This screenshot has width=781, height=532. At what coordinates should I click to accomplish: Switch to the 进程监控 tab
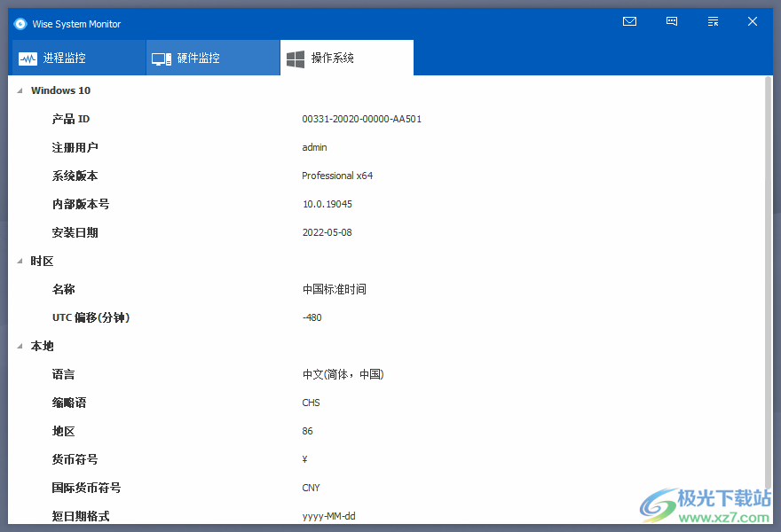coord(77,58)
